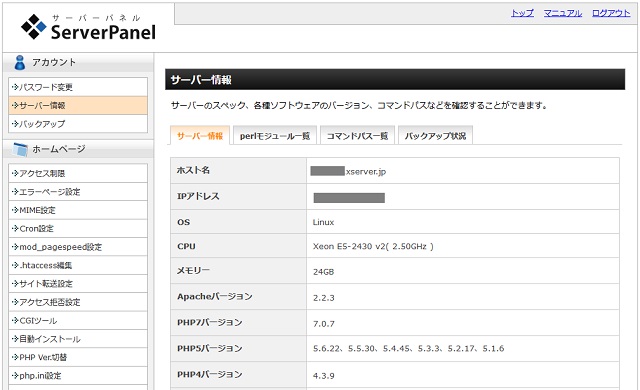
Task: Open PHP Ver.切替
Action: pos(78,357)
